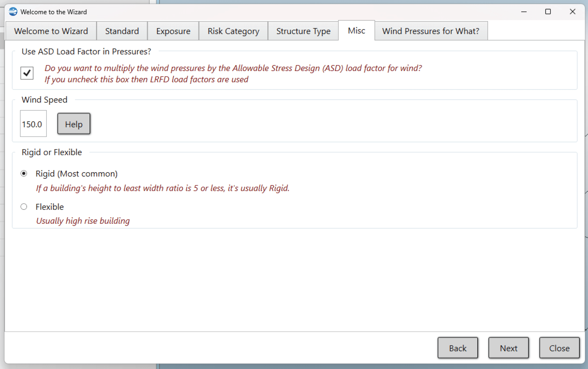Image resolution: width=588 pixels, height=369 pixels.
Task: Click the Help button beside wind speed
Action: (74, 124)
